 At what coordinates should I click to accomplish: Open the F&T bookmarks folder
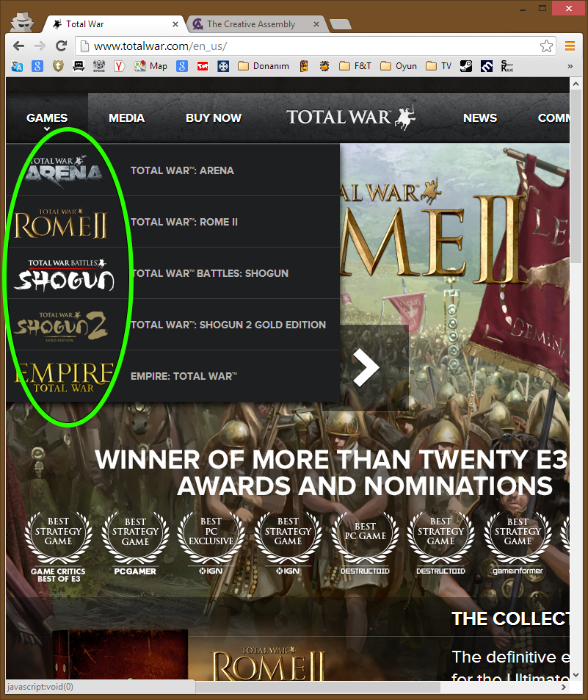(355, 67)
